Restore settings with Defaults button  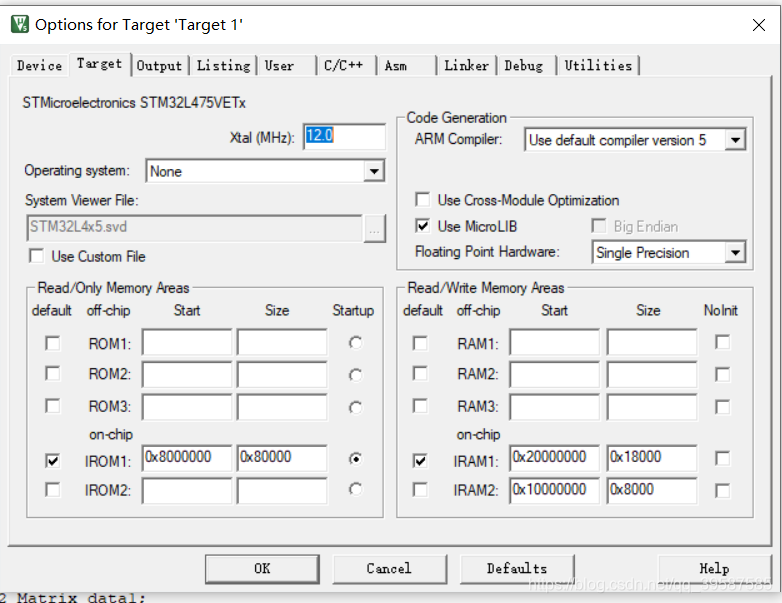(x=517, y=569)
